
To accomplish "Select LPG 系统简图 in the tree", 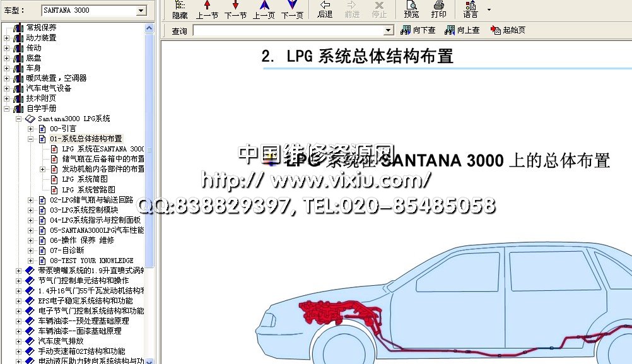I will pyautogui.click(x=85, y=179).
